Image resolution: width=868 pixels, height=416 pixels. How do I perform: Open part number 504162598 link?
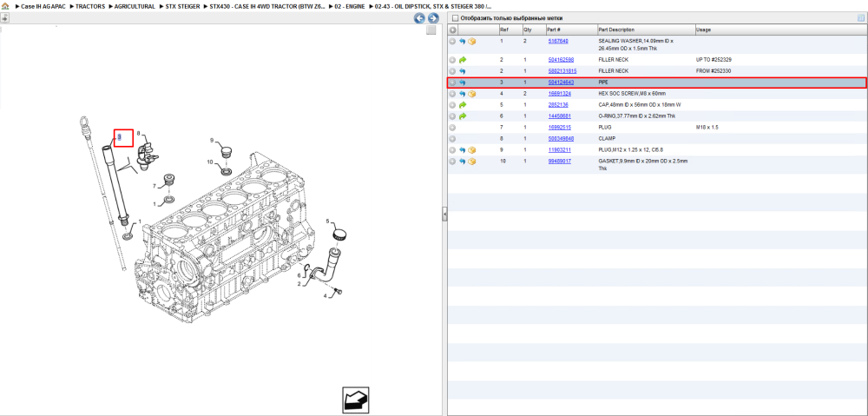(561, 59)
